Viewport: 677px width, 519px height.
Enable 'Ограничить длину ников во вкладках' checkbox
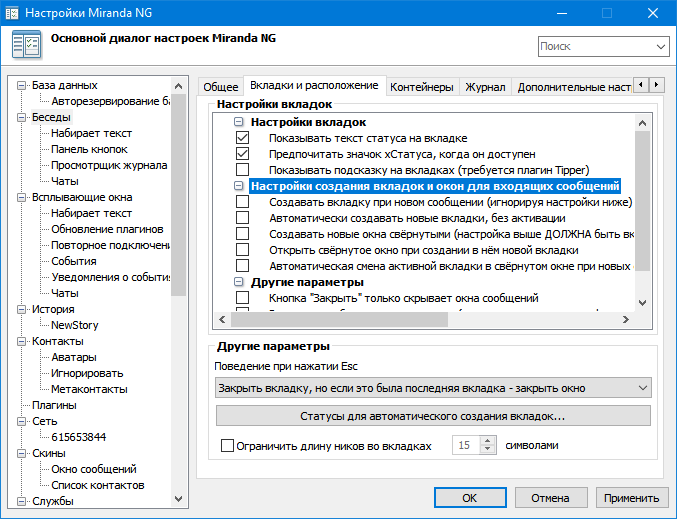[x=227, y=446]
